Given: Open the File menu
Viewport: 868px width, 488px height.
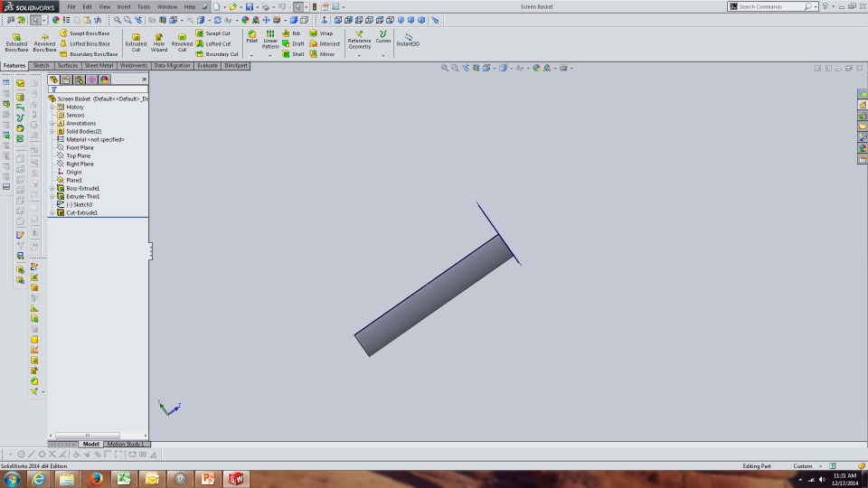Looking at the screenshot, I should pyautogui.click(x=71, y=6).
